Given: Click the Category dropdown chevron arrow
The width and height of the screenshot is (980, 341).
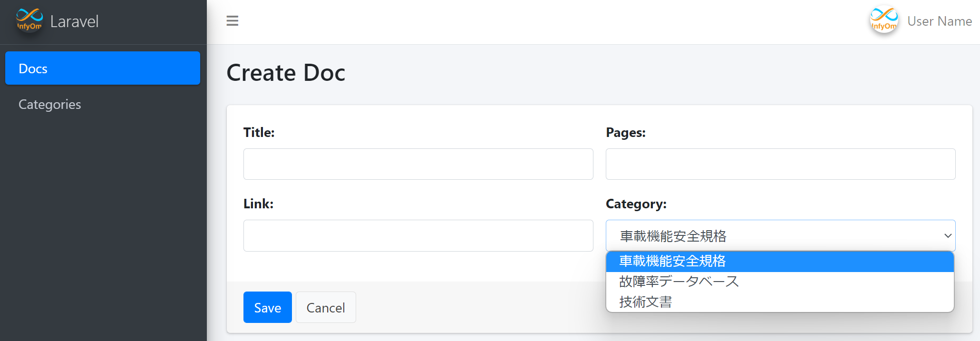Looking at the screenshot, I should 947,236.
